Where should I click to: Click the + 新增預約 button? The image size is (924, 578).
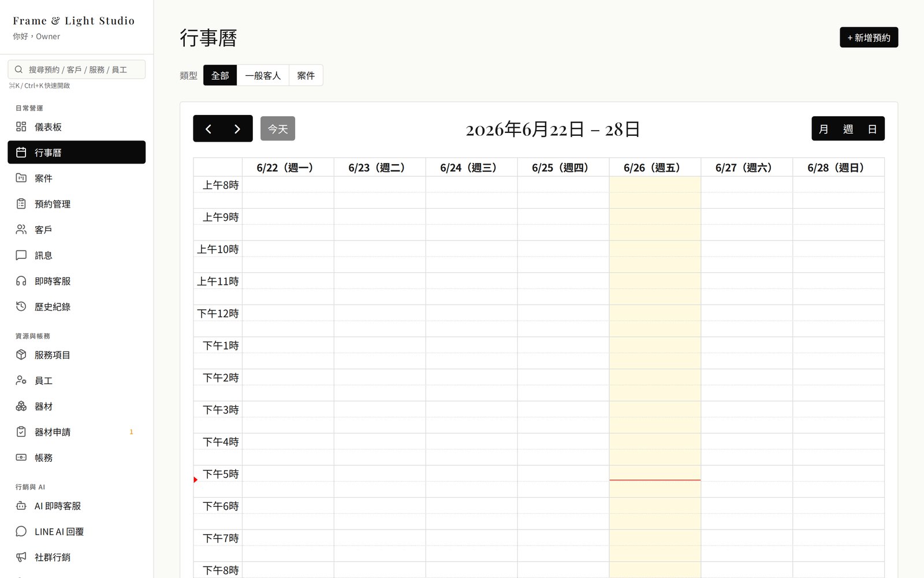pyautogui.click(x=869, y=38)
